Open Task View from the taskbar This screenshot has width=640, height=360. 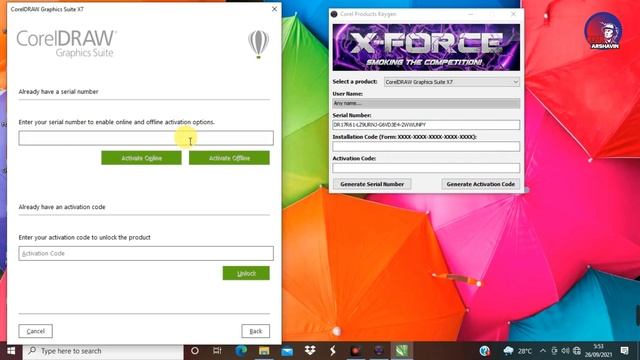(x=217, y=351)
